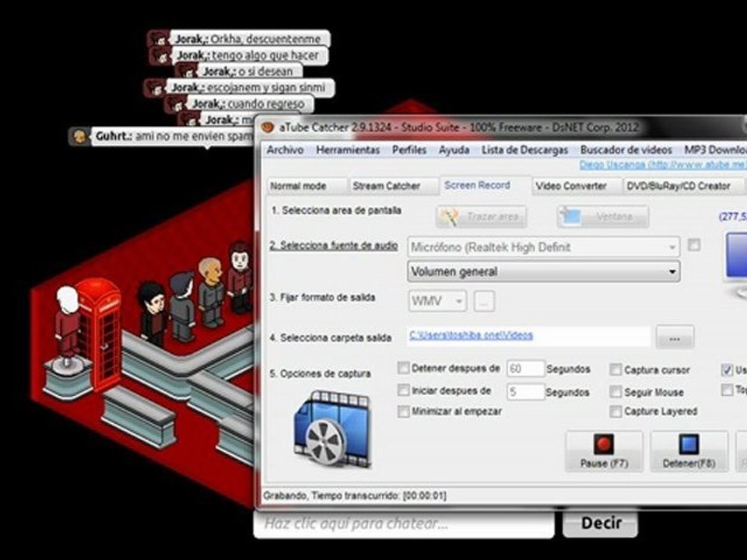Enable Iniciar despues de checkbox

(404, 390)
